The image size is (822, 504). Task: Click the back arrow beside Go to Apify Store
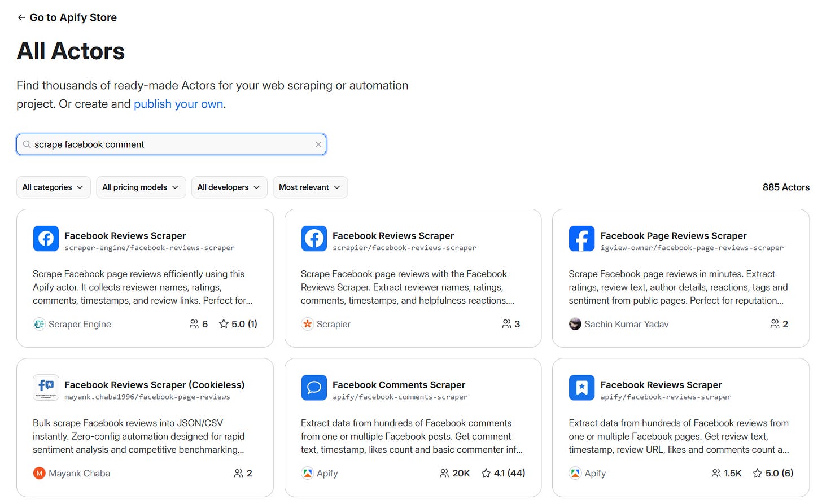pos(21,17)
